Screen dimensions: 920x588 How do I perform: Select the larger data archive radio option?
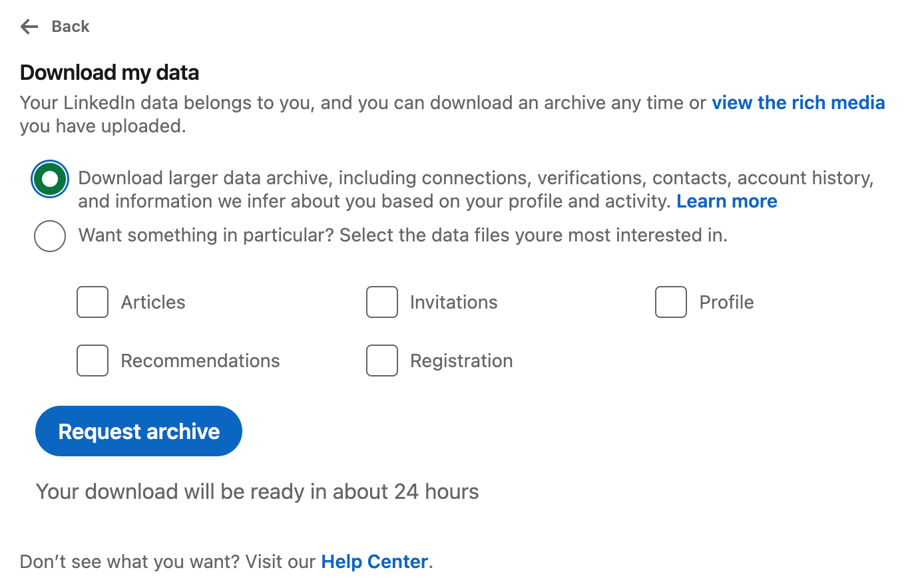tap(50, 179)
